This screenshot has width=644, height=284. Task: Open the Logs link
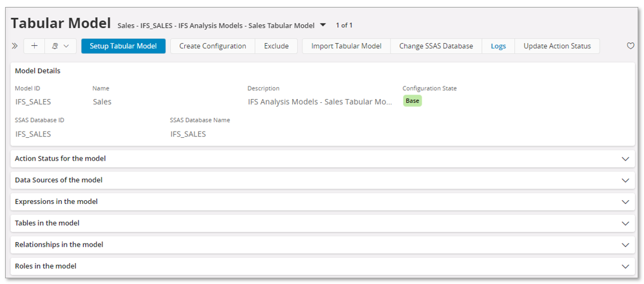click(498, 46)
